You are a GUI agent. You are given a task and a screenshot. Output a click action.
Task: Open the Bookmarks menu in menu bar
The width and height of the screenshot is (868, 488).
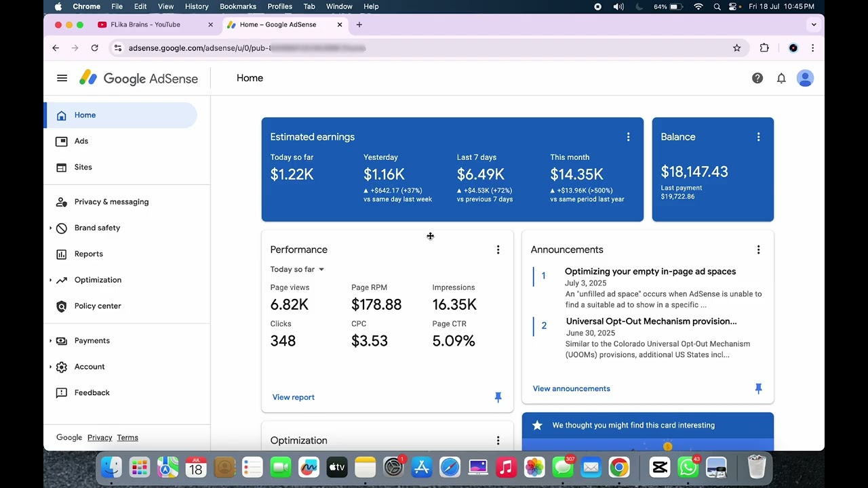coord(238,6)
